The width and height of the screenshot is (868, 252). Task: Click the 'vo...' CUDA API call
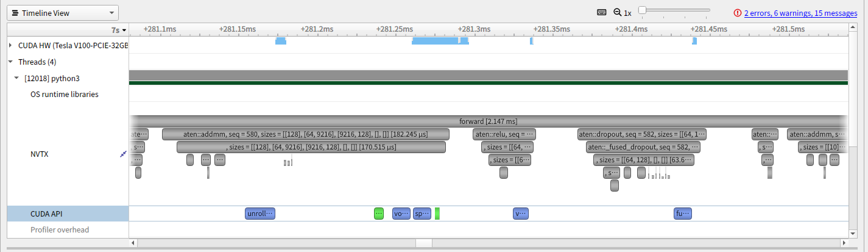pyautogui.click(x=401, y=214)
